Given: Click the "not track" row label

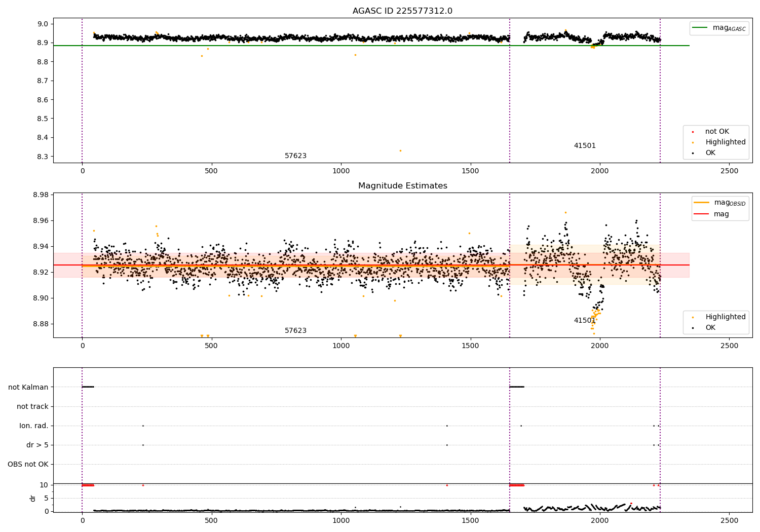Looking at the screenshot, I should point(32,406).
